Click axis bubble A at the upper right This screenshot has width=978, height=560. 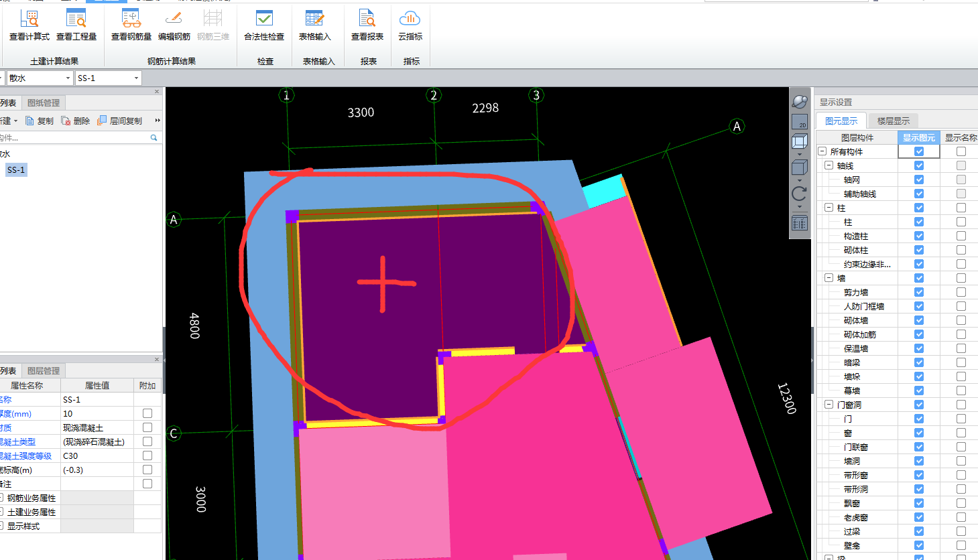[x=737, y=126]
